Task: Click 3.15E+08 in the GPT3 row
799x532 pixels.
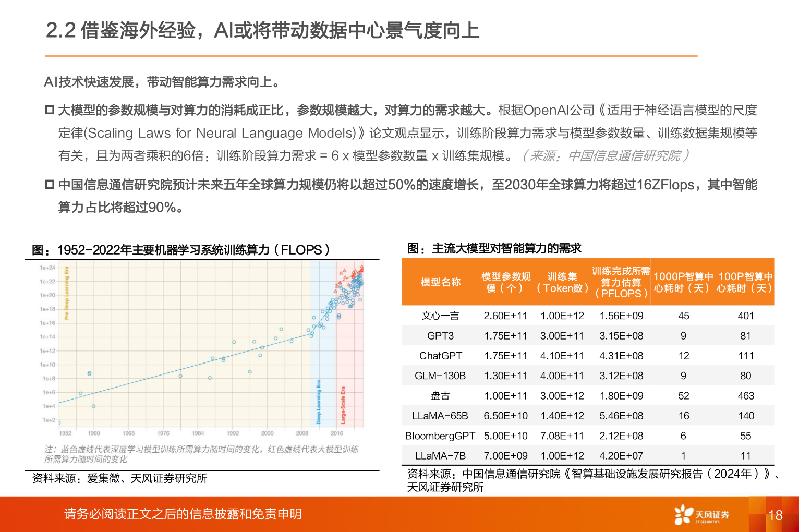Action: [x=621, y=336]
